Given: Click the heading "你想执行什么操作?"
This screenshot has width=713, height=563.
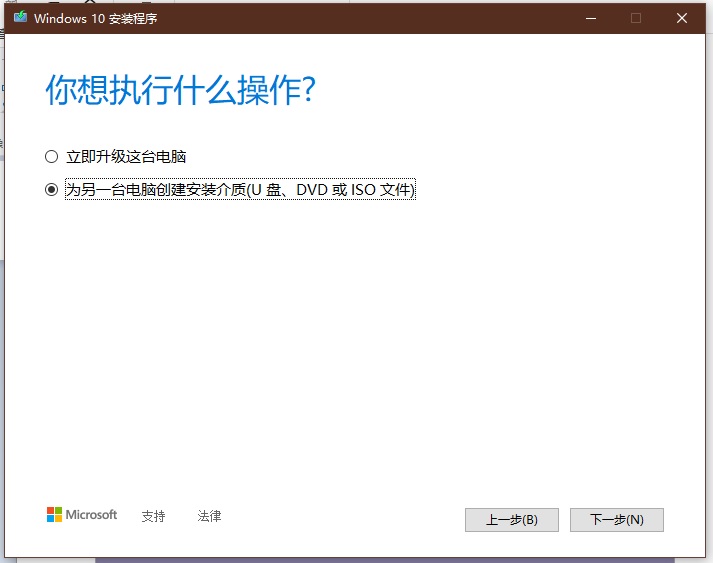Looking at the screenshot, I should coord(181,90).
